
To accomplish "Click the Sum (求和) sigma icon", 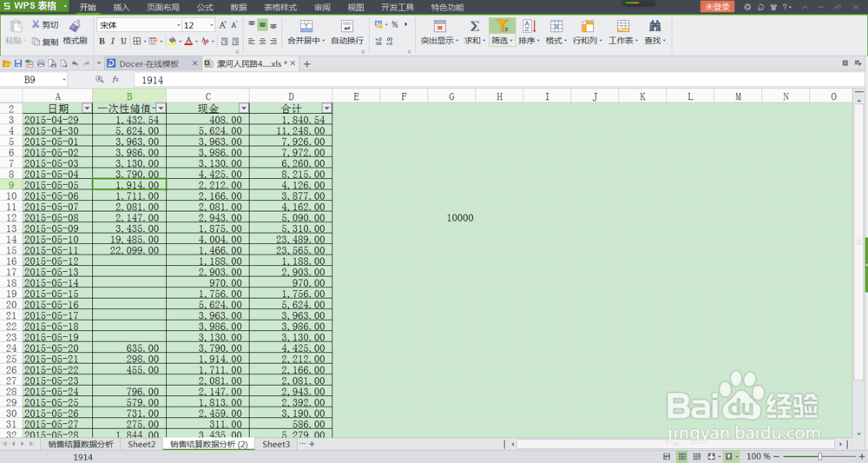I will 475,26.
